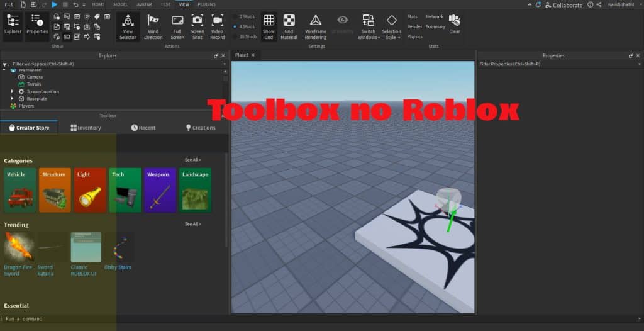Take a Screen Shot

[197, 26]
